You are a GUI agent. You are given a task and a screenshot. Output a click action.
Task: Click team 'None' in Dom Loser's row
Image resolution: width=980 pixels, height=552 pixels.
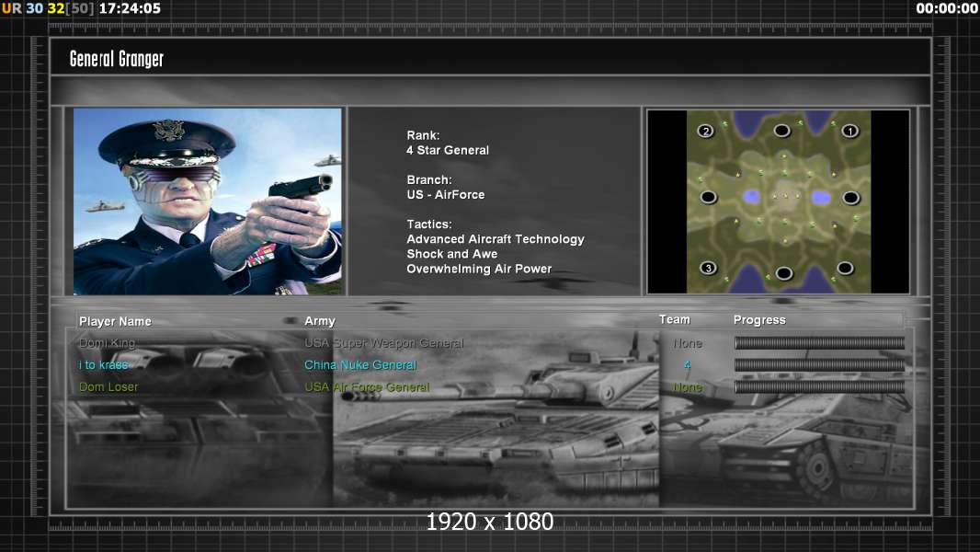[688, 387]
